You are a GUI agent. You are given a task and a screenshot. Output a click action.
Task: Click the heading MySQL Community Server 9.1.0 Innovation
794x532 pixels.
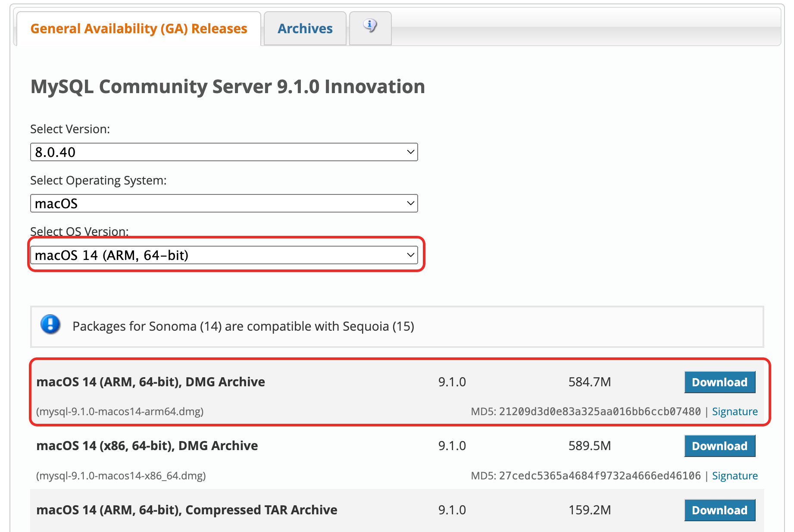[x=228, y=87]
